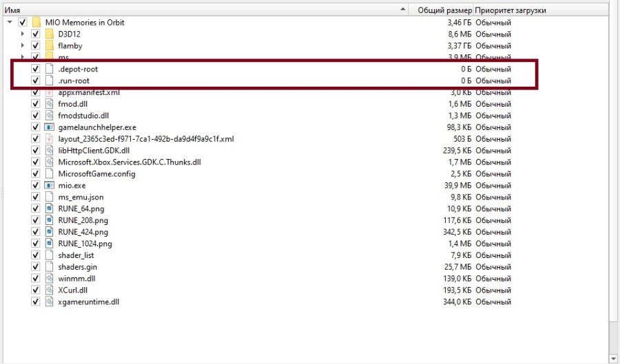This screenshot has height=364, width=620.
Task: Toggle checkbox for xgameruntime.dll
Action: [36, 301]
